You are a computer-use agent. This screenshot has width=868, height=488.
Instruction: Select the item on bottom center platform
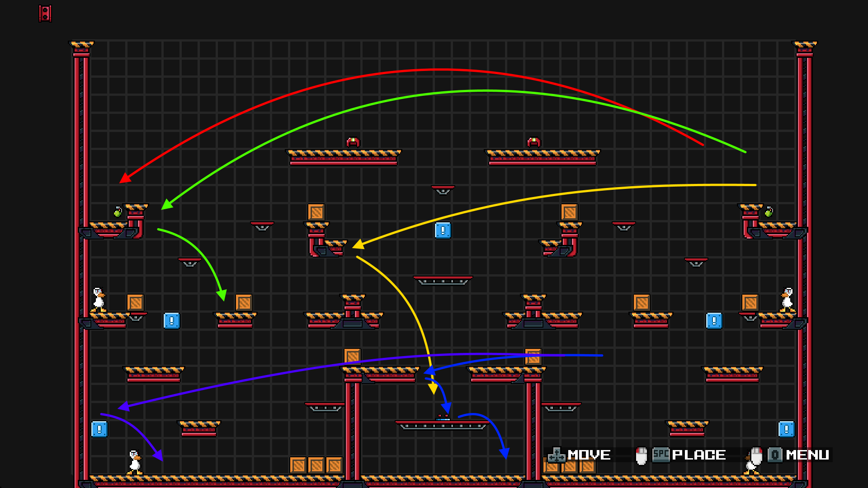point(443,418)
